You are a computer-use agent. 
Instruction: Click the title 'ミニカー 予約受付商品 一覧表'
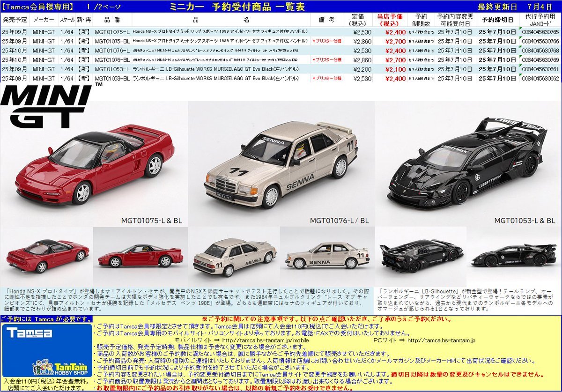point(237,7)
